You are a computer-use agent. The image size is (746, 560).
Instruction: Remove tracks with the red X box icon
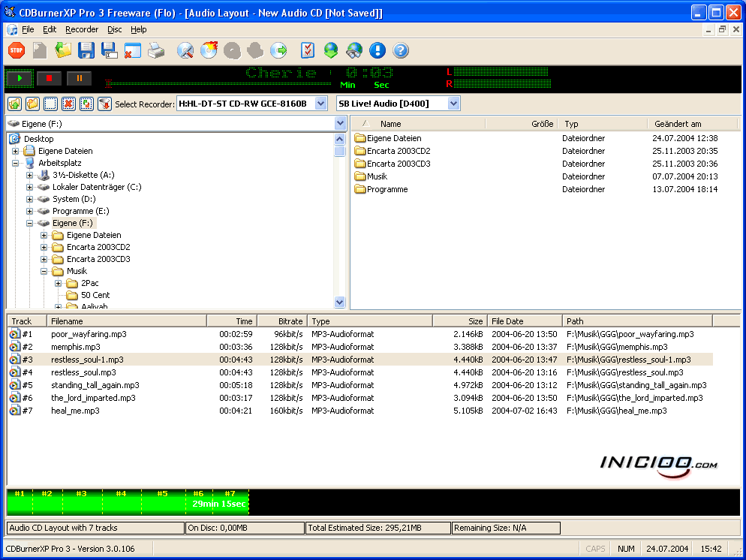click(68, 104)
